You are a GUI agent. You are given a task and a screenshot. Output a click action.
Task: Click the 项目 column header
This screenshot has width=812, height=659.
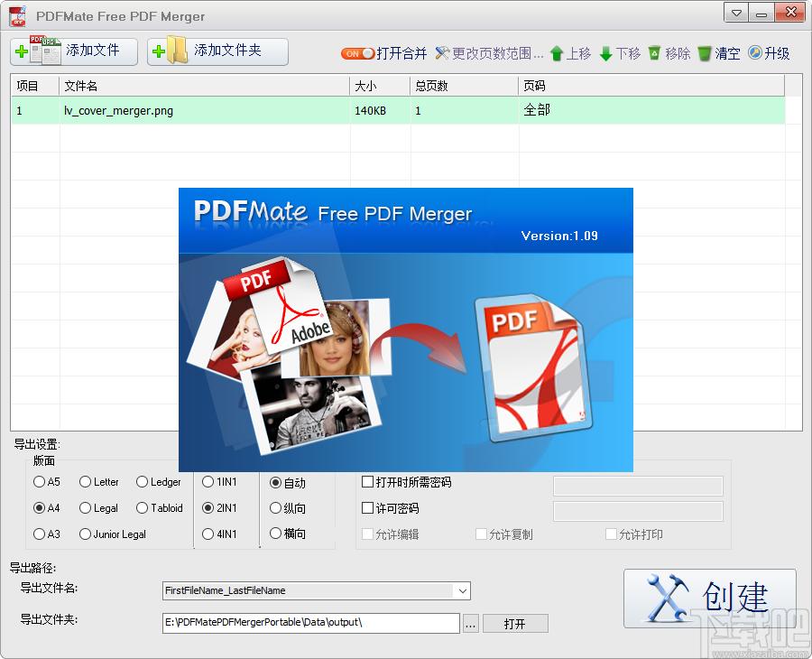pos(35,86)
